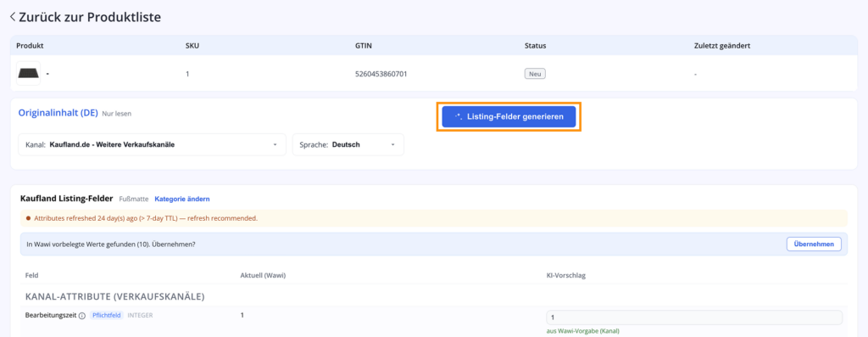The width and height of the screenshot is (868, 337).
Task: Click the Feld column header
Action: (x=32, y=275)
